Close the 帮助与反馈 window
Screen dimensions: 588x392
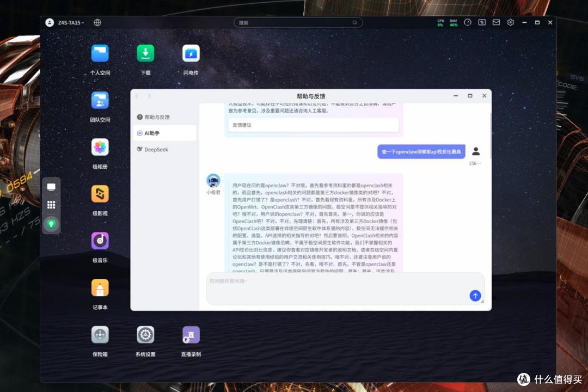tap(485, 96)
